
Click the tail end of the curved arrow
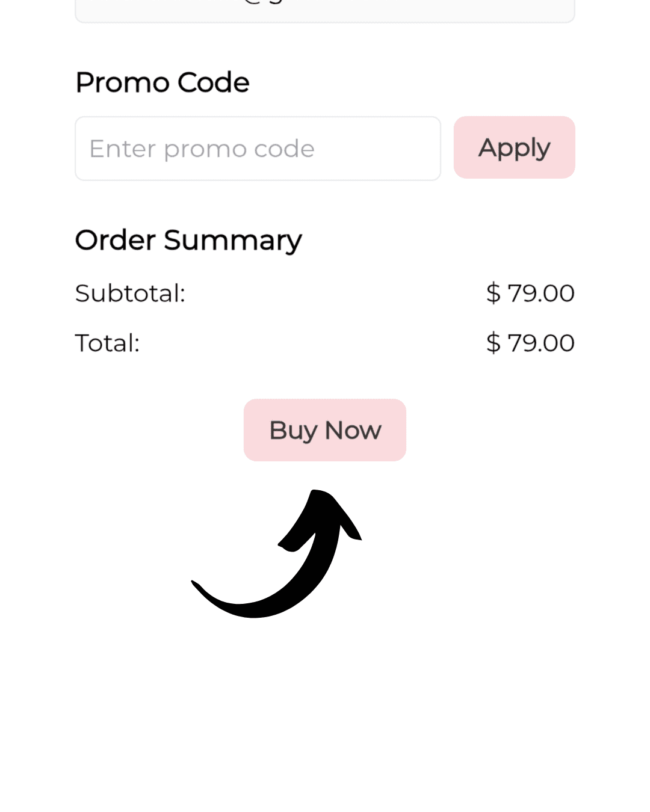[x=200, y=588]
